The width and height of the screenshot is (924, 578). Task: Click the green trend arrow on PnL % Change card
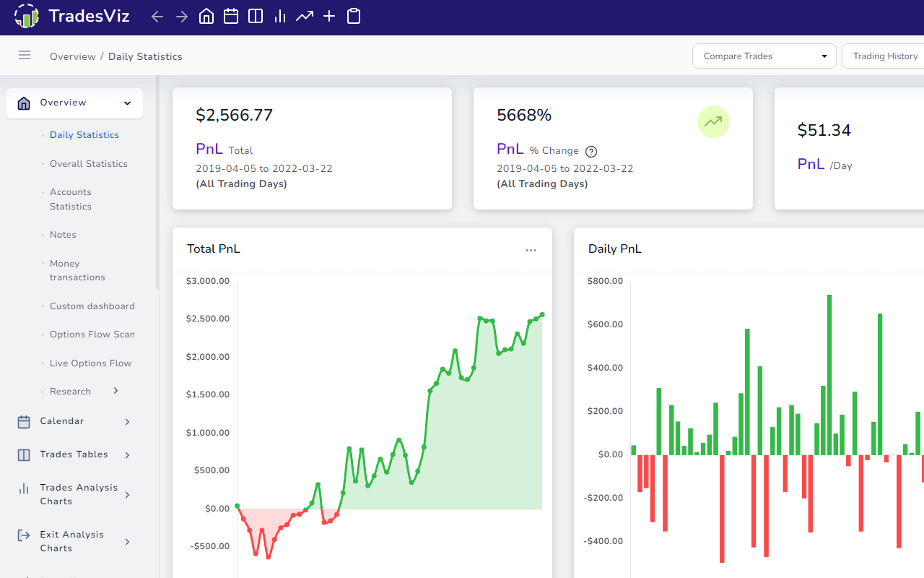pyautogui.click(x=713, y=121)
